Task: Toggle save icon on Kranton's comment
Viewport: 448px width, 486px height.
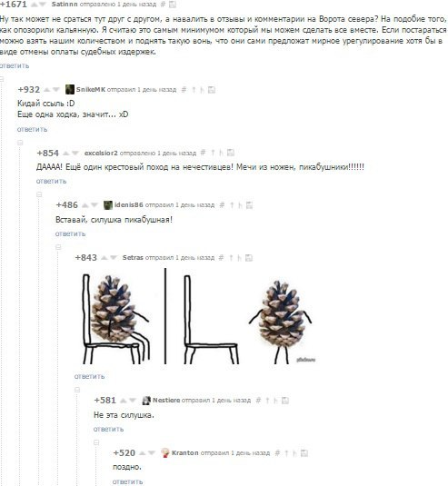Action: [x=304, y=453]
